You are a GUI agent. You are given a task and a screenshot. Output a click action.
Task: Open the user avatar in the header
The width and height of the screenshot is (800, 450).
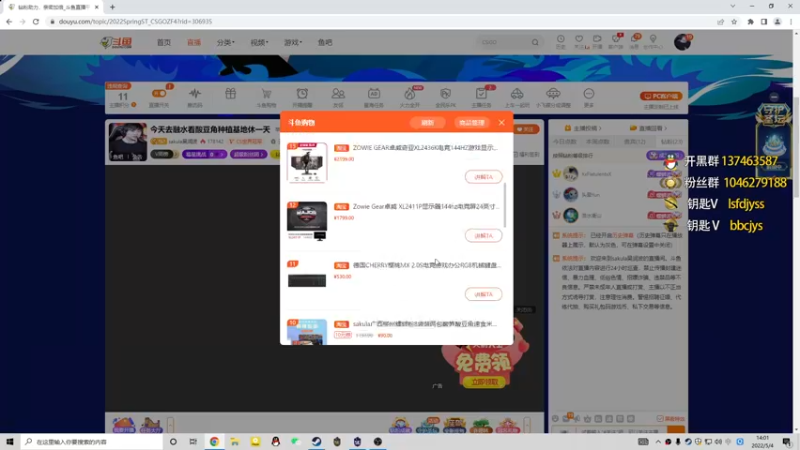682,42
